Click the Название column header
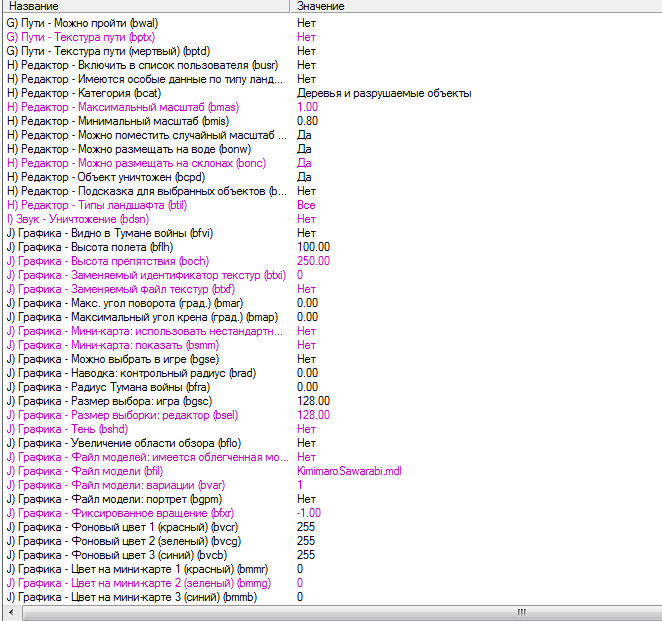 click(146, 6)
